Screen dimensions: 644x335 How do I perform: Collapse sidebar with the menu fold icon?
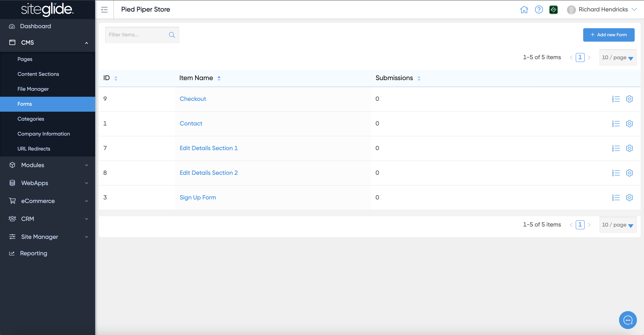[104, 10]
